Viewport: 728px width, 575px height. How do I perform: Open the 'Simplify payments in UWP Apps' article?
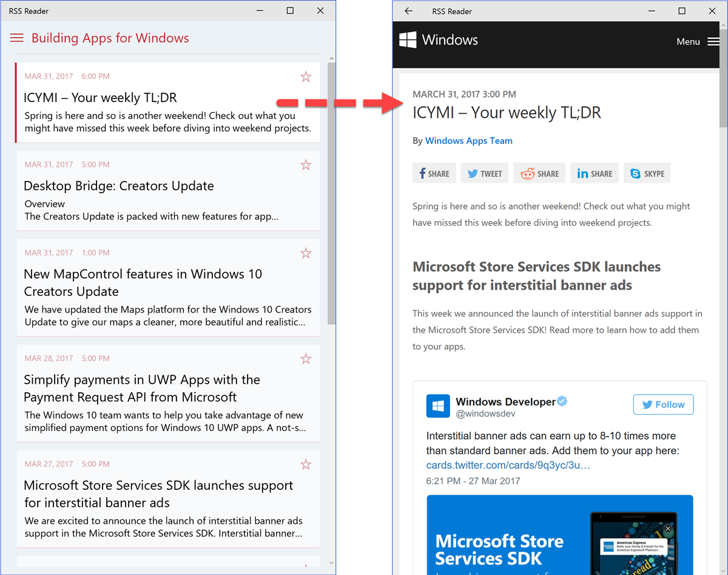click(x=168, y=393)
